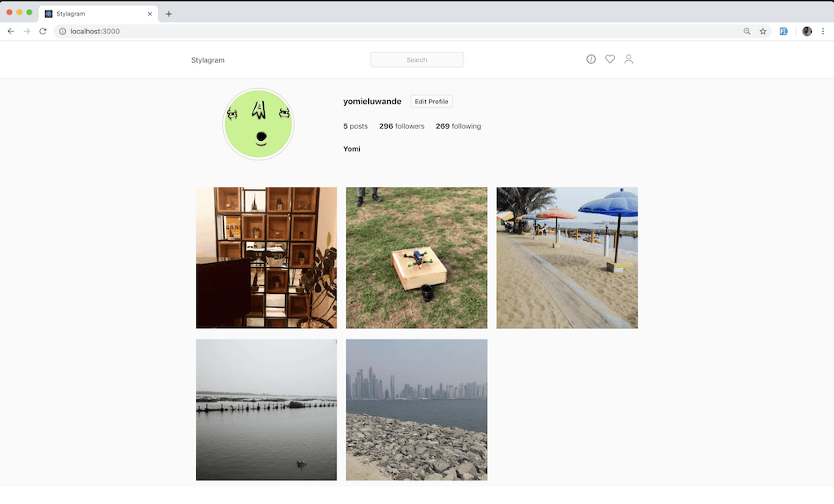Click the circular info icon in the header
This screenshot has width=834, height=504.
[x=590, y=59]
